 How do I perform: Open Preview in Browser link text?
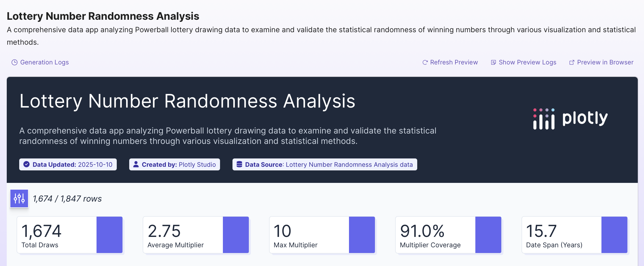pos(605,62)
